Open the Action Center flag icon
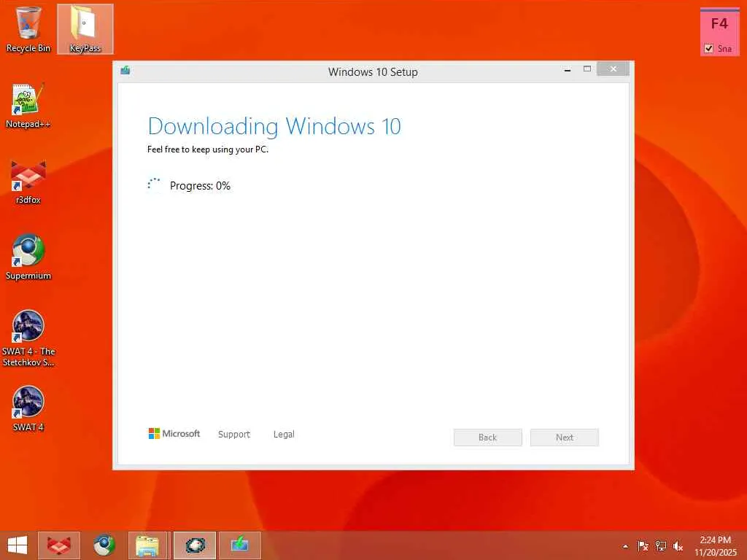The height and width of the screenshot is (560, 747). click(643, 546)
